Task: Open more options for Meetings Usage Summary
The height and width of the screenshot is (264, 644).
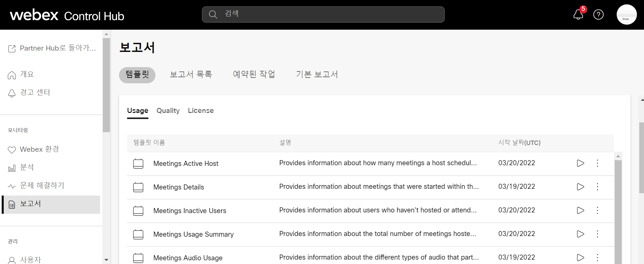Action: coord(597,234)
